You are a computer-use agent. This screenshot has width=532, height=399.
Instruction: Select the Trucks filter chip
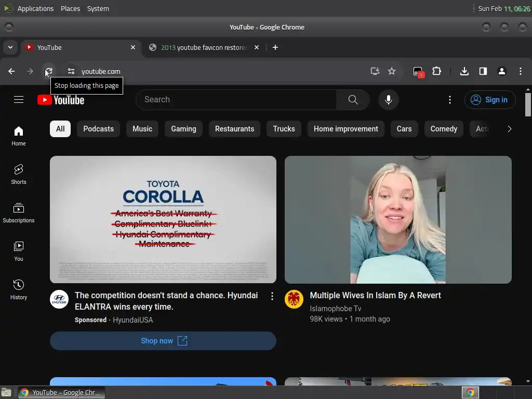pyautogui.click(x=284, y=129)
